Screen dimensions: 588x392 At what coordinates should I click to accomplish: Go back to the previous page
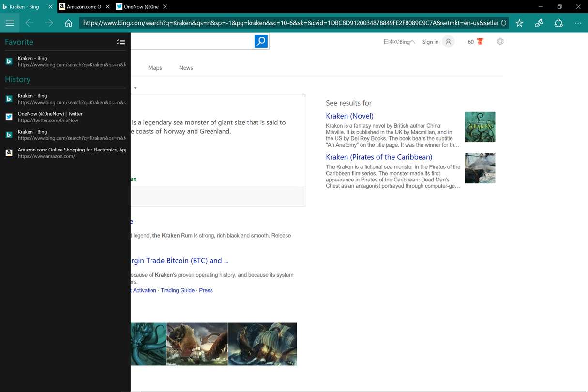tap(30, 23)
